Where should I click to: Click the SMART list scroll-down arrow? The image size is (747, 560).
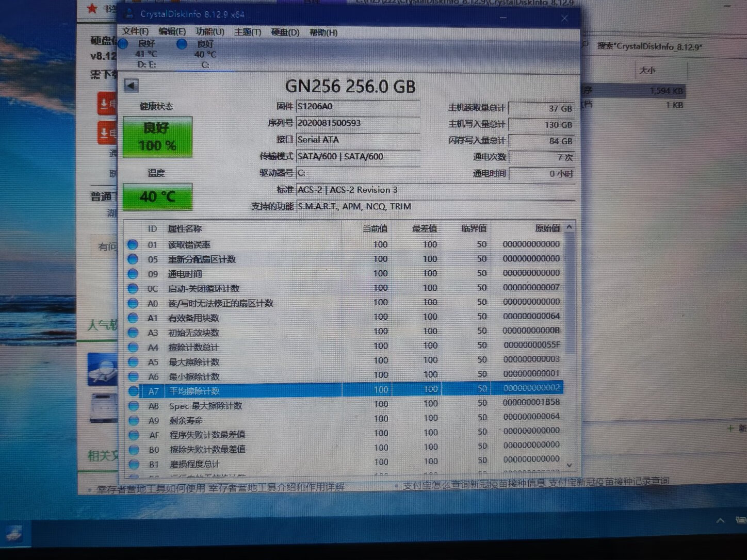point(569,465)
